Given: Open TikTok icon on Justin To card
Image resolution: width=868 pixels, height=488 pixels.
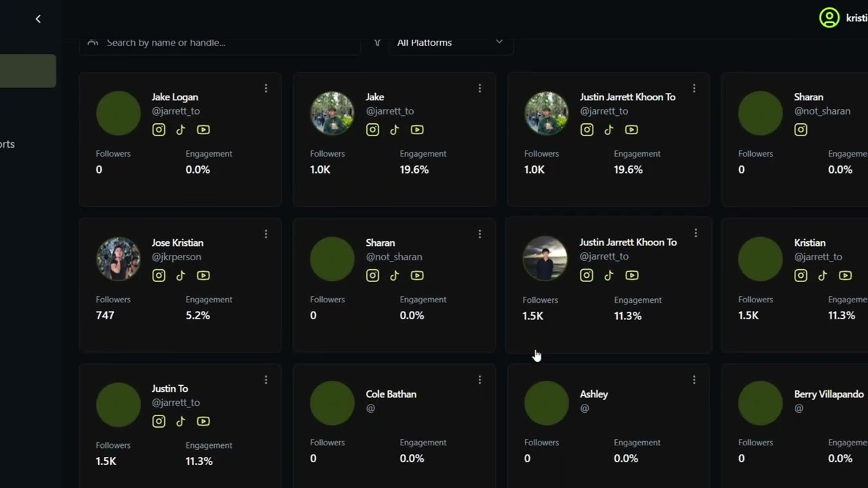Looking at the screenshot, I should pyautogui.click(x=180, y=421).
